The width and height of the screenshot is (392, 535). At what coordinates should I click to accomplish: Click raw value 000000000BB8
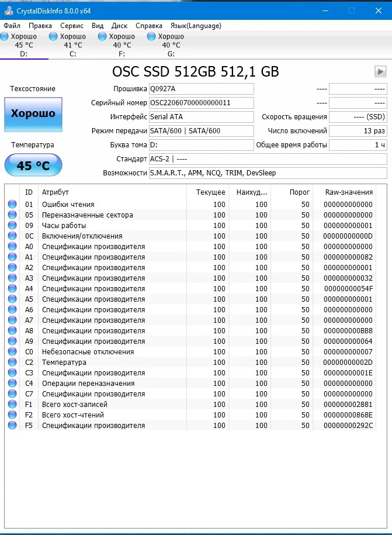click(x=348, y=330)
